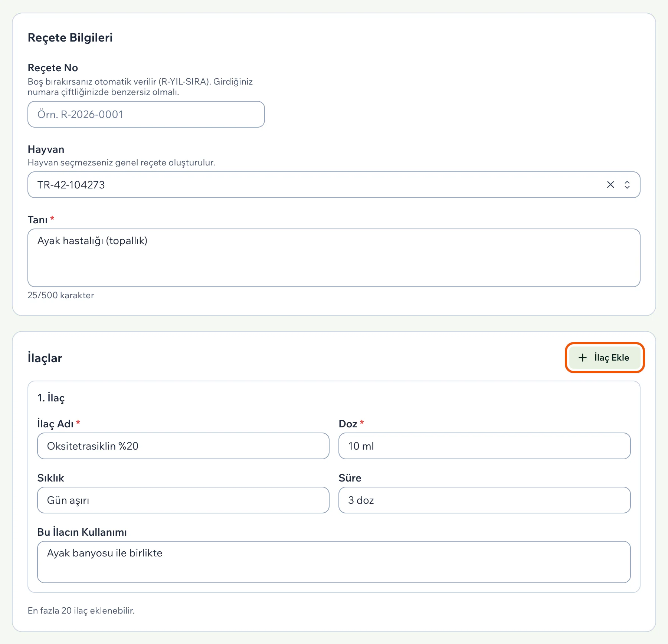Click the Doz field label
This screenshot has width=668, height=644.
click(348, 424)
